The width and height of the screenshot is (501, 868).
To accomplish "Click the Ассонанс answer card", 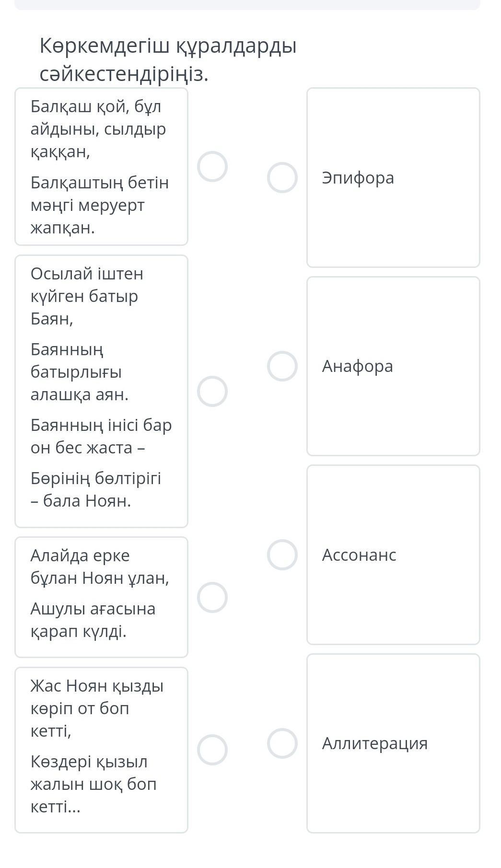I will tap(393, 555).
